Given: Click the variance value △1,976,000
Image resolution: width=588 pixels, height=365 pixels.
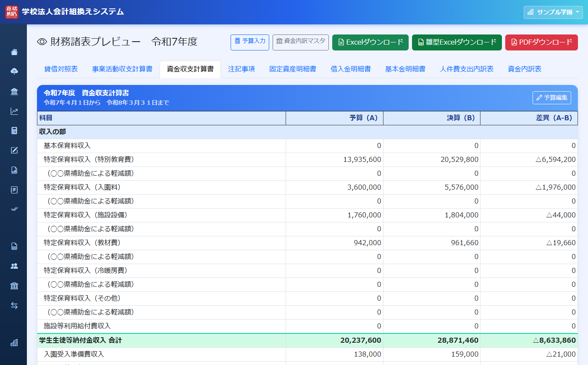Looking at the screenshot, I should [556, 188].
